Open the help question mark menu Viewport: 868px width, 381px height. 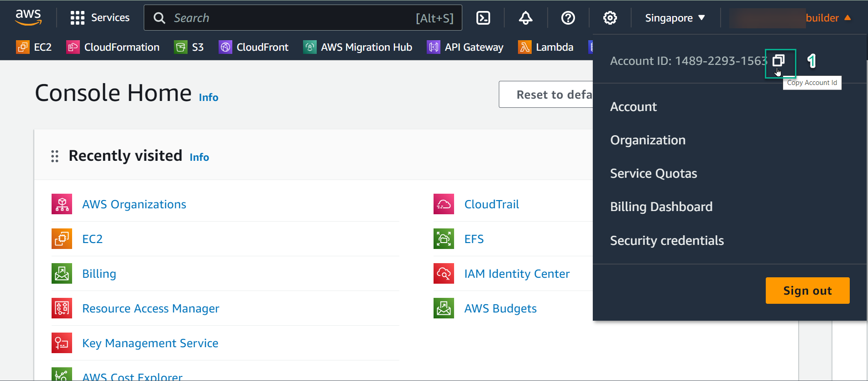568,18
